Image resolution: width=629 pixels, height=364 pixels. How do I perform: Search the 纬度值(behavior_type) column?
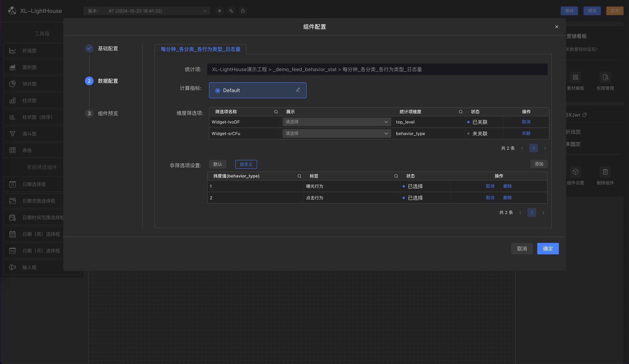click(x=299, y=176)
